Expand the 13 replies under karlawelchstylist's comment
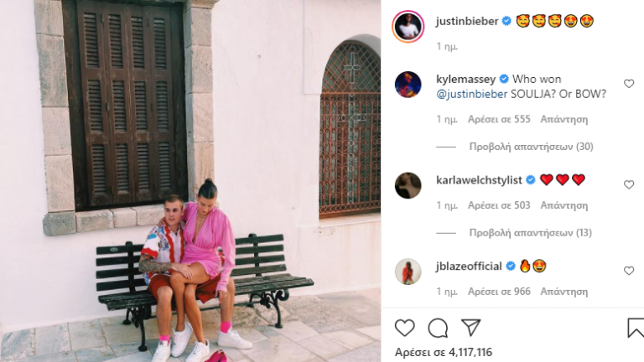 click(530, 233)
